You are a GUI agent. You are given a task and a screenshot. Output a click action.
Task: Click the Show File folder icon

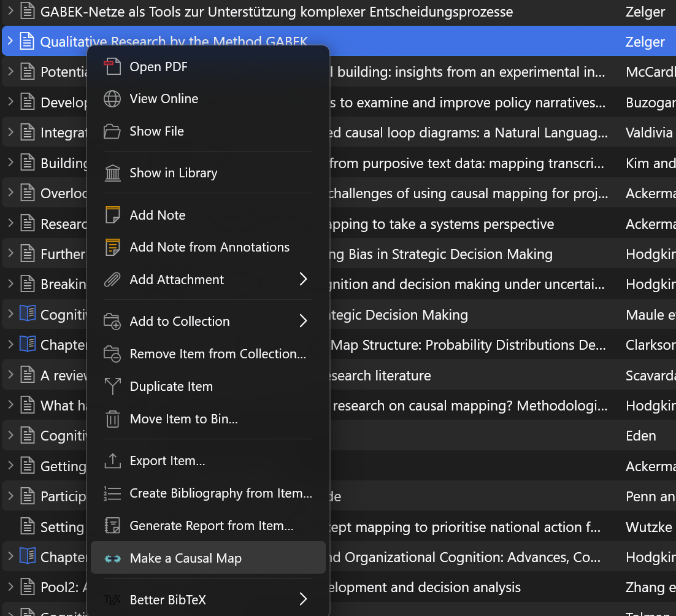pyautogui.click(x=112, y=131)
